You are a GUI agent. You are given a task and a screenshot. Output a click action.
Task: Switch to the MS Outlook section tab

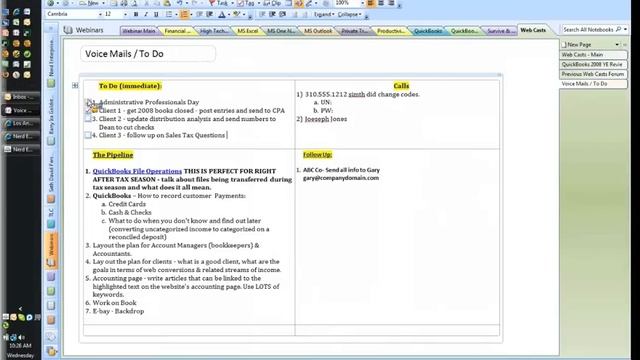coord(318,31)
